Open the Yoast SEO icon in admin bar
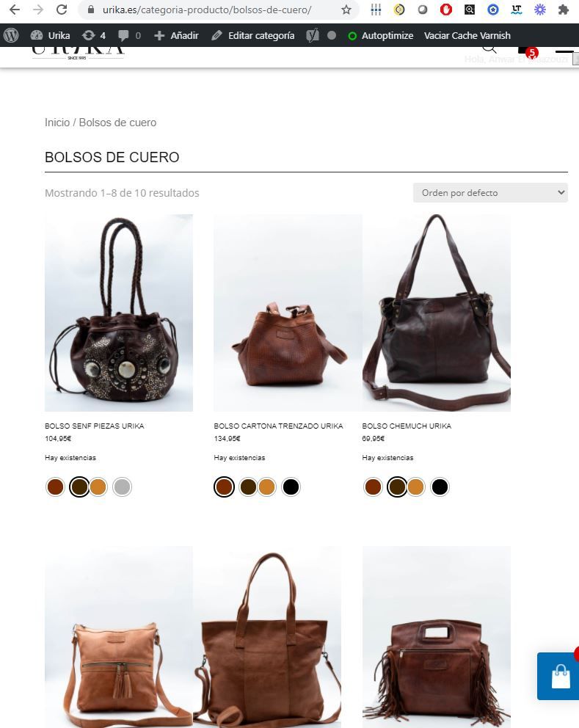The width and height of the screenshot is (579, 728). [313, 35]
